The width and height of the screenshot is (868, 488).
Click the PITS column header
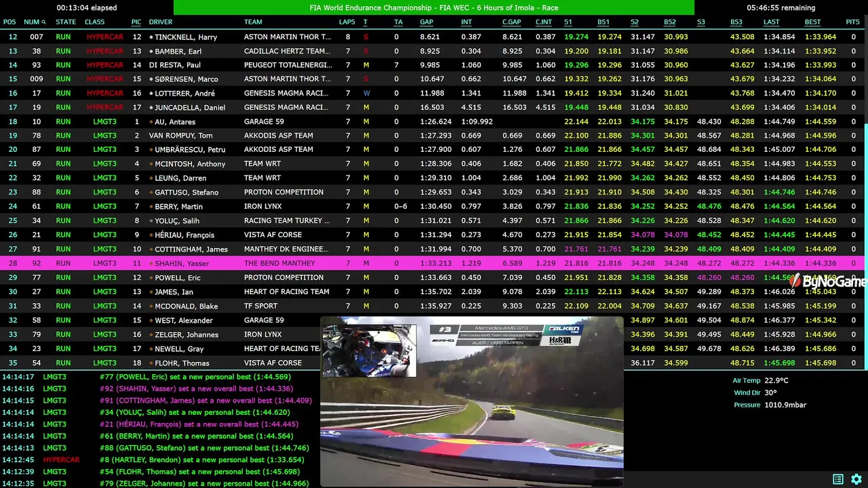click(853, 22)
